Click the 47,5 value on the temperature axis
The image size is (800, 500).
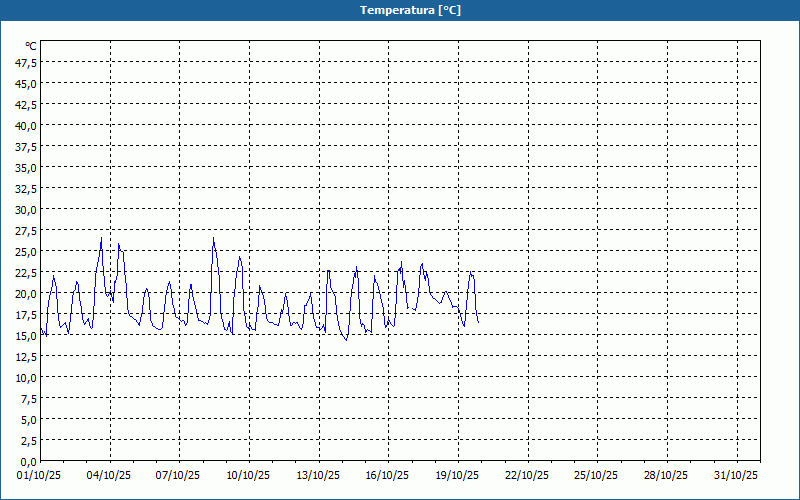26,62
